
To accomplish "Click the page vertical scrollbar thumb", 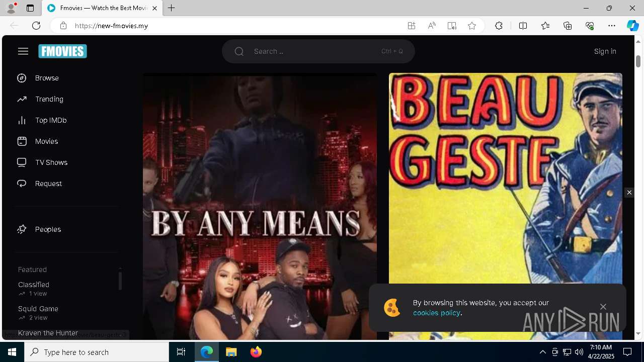I will point(638,61).
